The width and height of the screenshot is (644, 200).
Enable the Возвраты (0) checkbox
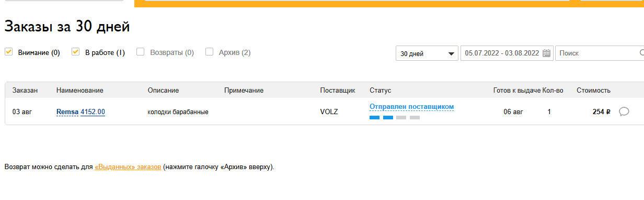[140, 52]
